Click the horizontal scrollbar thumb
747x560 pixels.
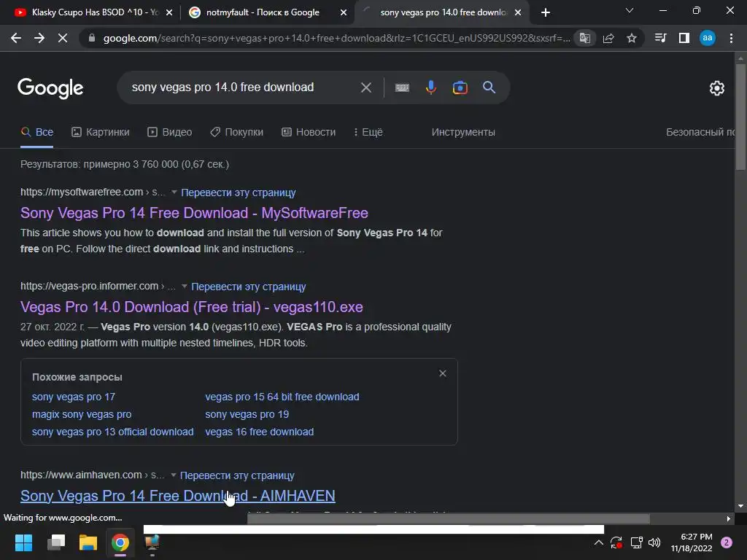(449, 518)
